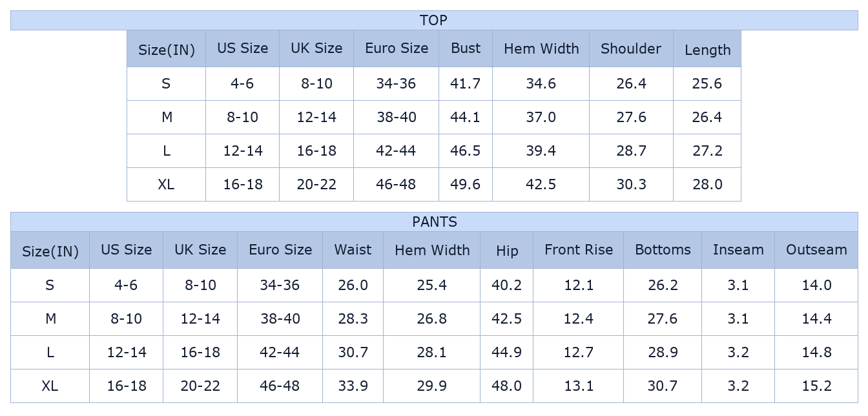Click the 41.7 bust value for size S
Image resolution: width=868 pixels, height=416 pixels.
click(466, 83)
